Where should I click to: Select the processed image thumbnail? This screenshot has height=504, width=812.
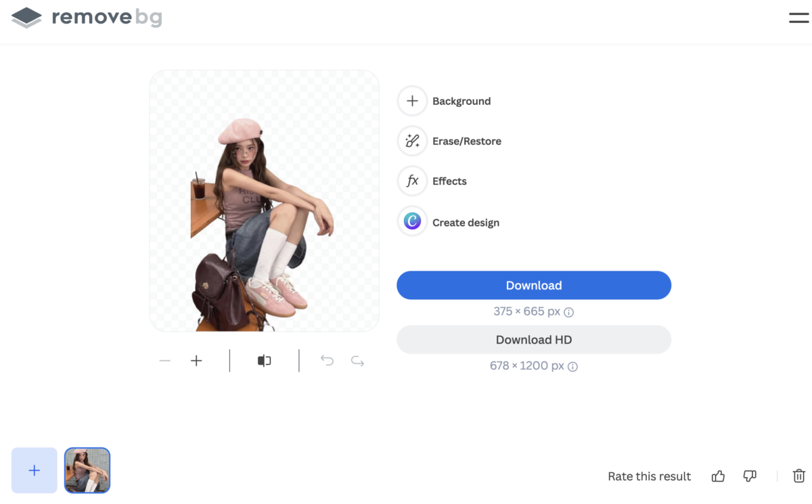tap(87, 470)
